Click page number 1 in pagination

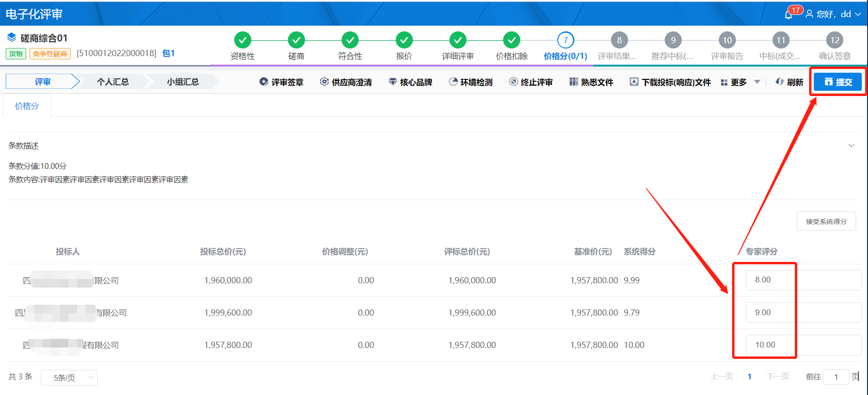point(749,376)
